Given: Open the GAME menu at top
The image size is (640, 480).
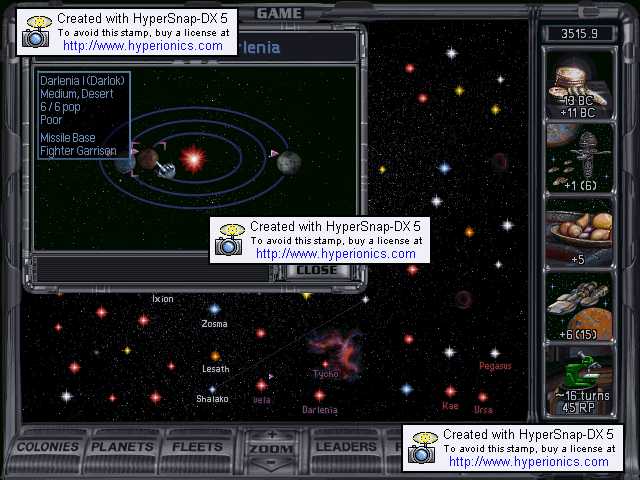Looking at the screenshot, I should pyautogui.click(x=280, y=13).
